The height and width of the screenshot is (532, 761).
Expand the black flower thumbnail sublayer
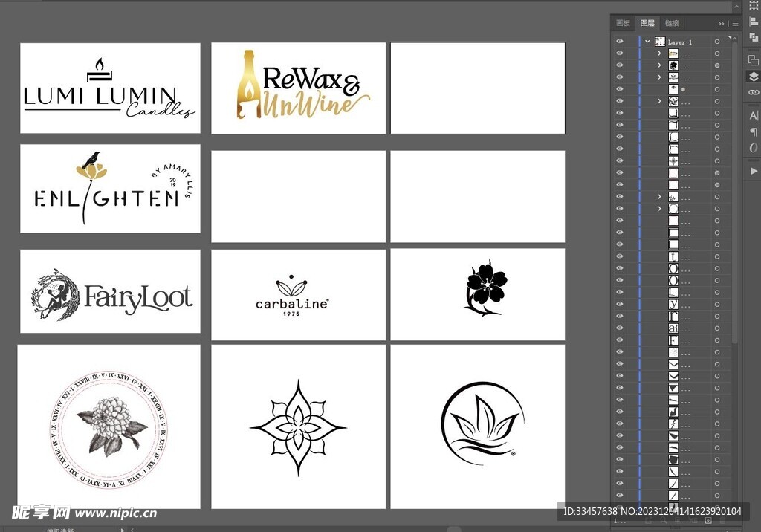tap(659, 65)
